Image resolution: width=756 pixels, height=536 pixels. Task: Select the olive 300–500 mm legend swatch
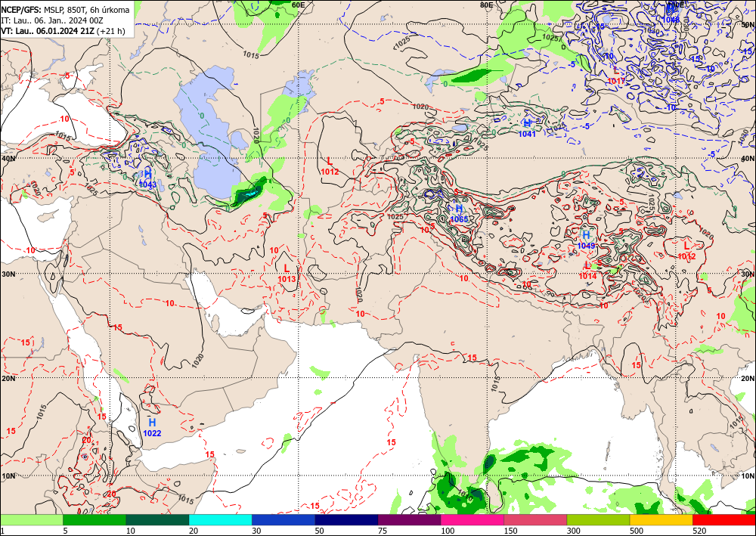coord(598,519)
